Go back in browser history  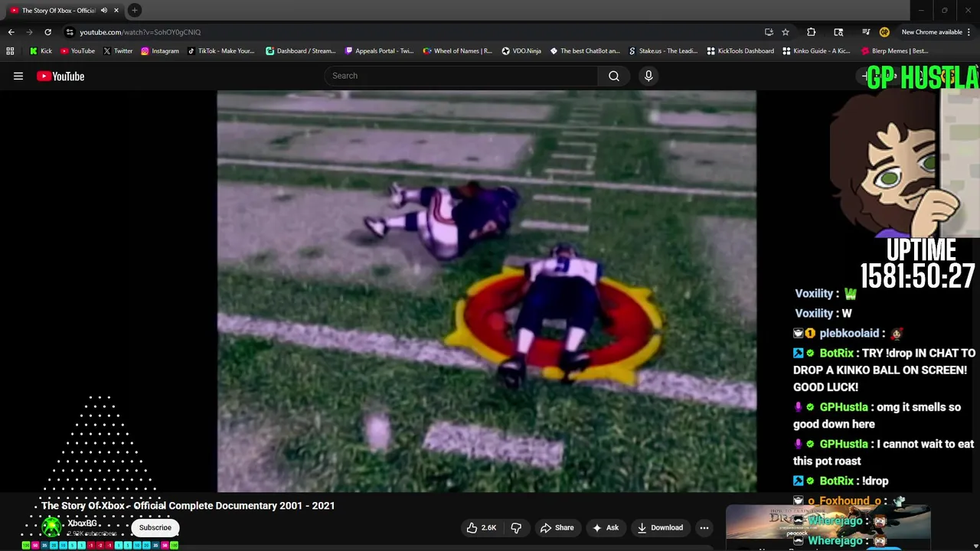point(11,32)
